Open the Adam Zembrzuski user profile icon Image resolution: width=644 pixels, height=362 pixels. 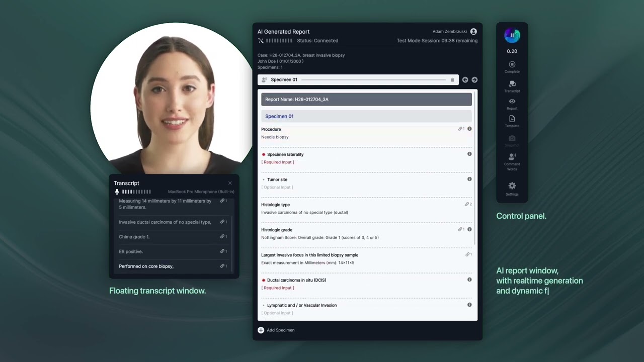point(473,31)
